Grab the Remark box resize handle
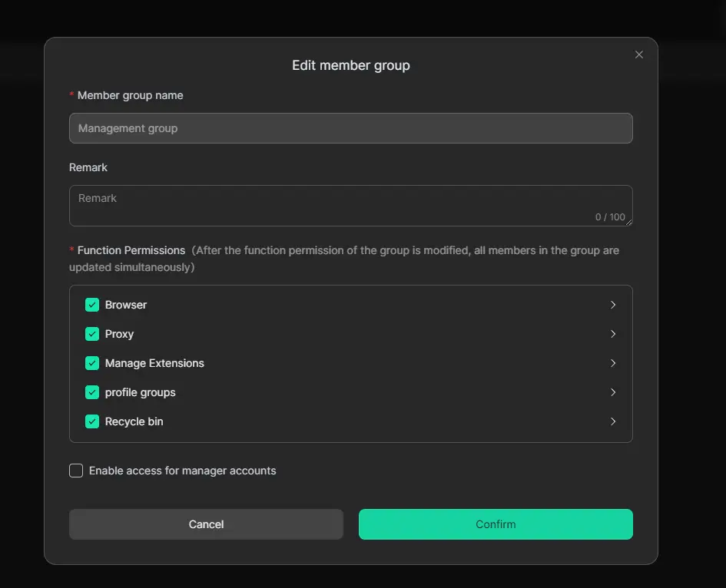 [x=629, y=223]
